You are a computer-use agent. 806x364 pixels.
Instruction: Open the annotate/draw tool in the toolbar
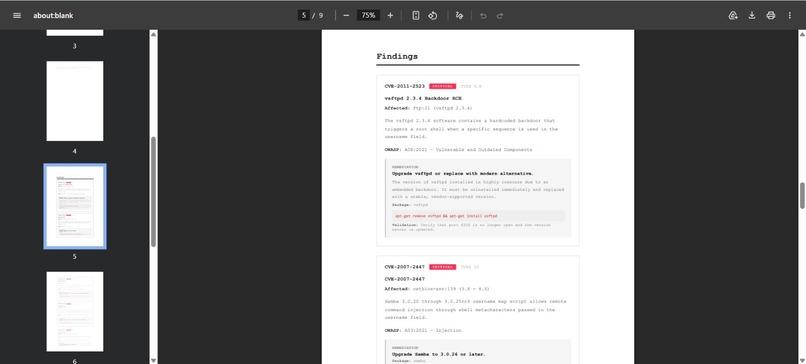tap(459, 15)
